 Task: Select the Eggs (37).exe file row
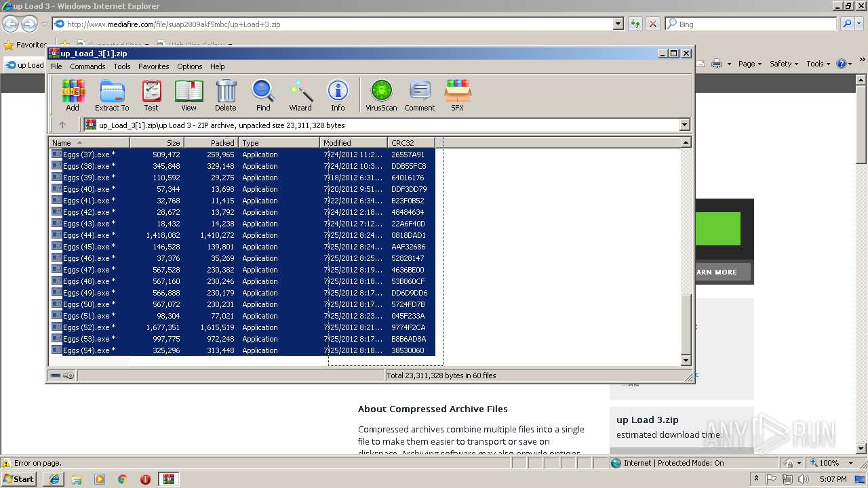[243, 155]
